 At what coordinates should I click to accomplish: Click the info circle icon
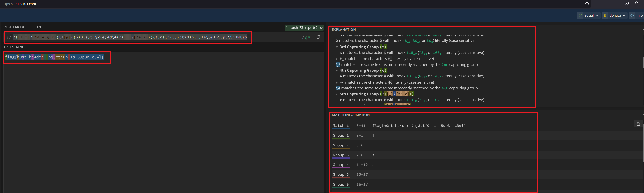click(632, 15)
